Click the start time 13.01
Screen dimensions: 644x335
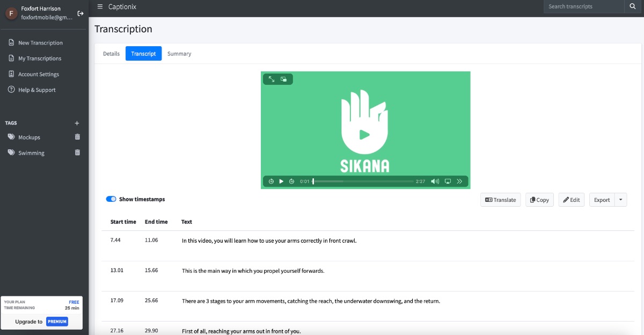117,270
